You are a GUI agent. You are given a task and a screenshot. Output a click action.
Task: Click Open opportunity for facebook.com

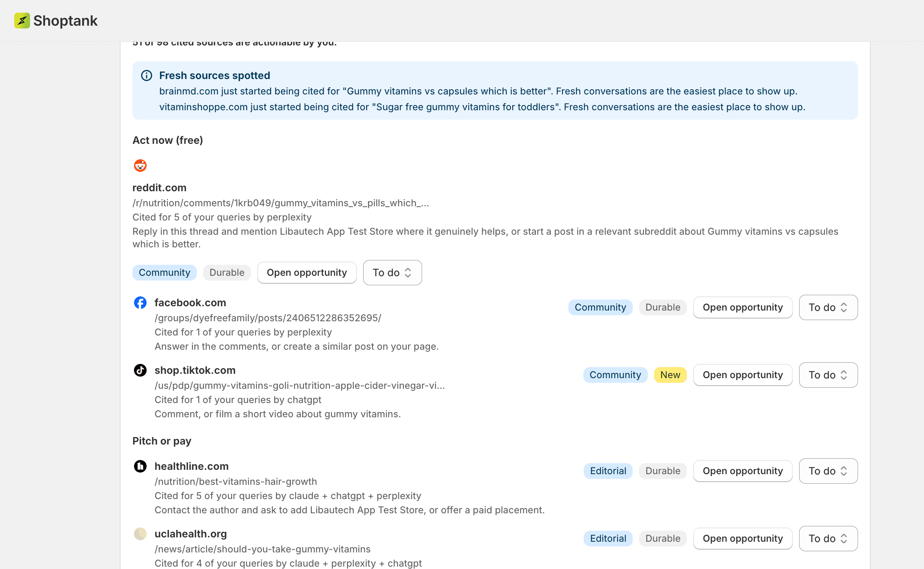point(743,307)
